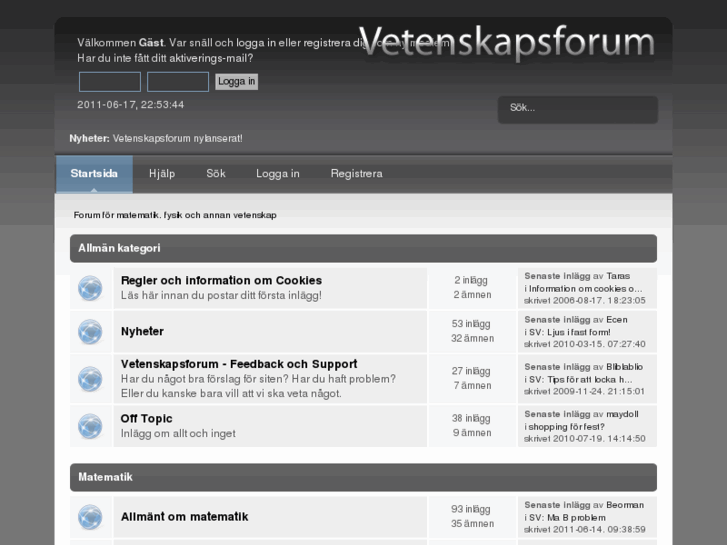Click the globe icon beside Off Topic
The width and height of the screenshot is (727, 545).
(90, 426)
